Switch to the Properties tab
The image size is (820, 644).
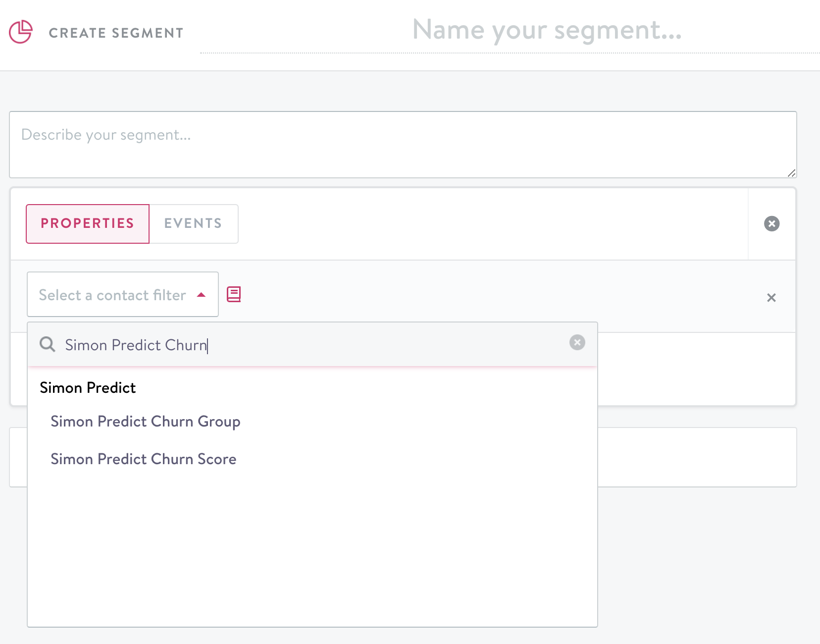88,223
